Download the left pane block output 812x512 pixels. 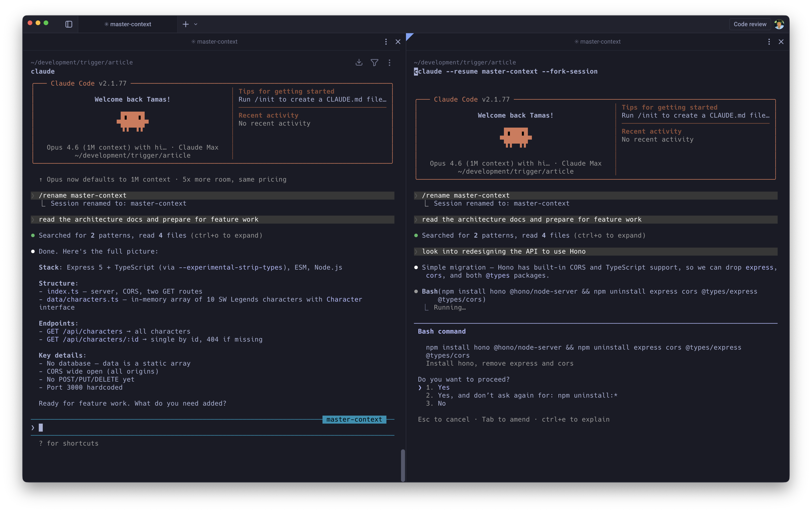pyautogui.click(x=359, y=62)
